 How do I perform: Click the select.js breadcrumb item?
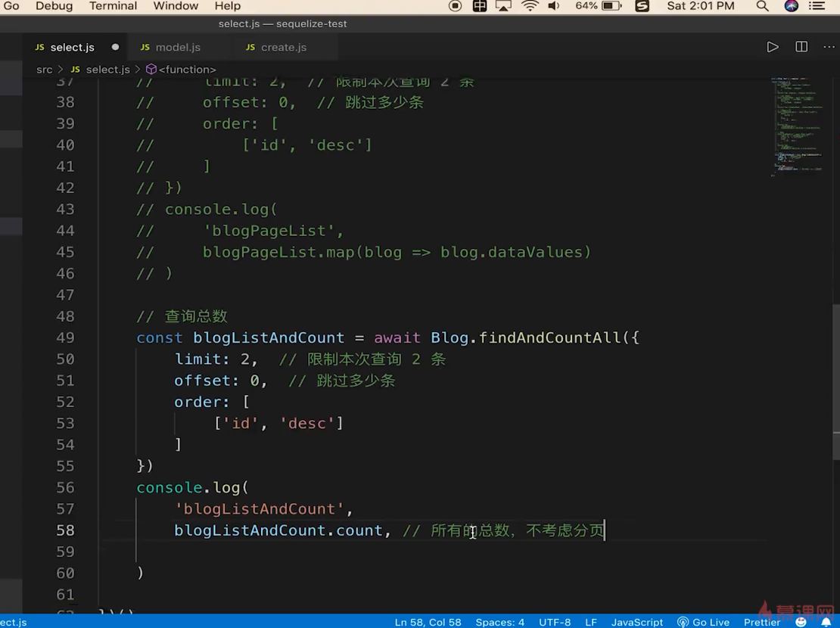pos(107,70)
